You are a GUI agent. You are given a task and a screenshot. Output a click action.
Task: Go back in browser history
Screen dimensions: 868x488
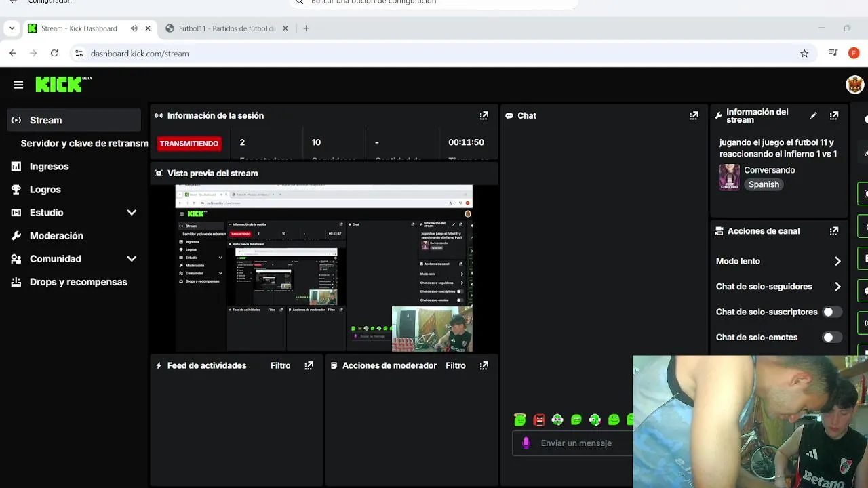[13, 53]
